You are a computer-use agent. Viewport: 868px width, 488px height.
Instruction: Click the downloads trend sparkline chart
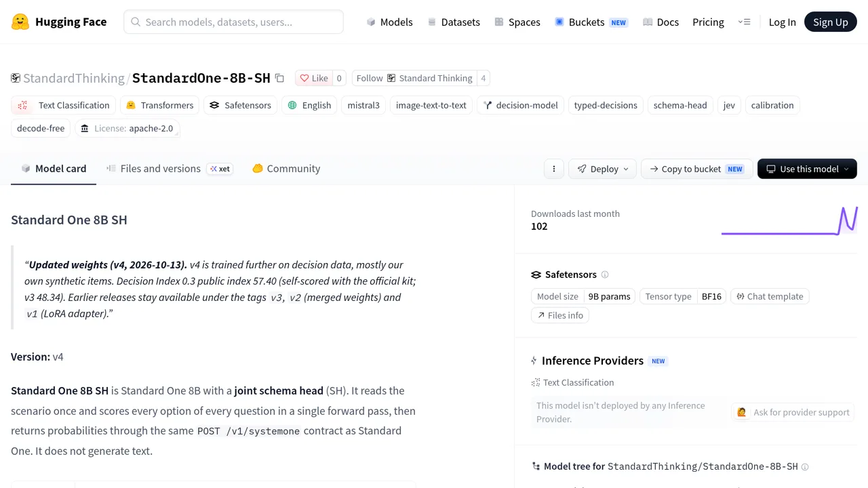tap(789, 220)
